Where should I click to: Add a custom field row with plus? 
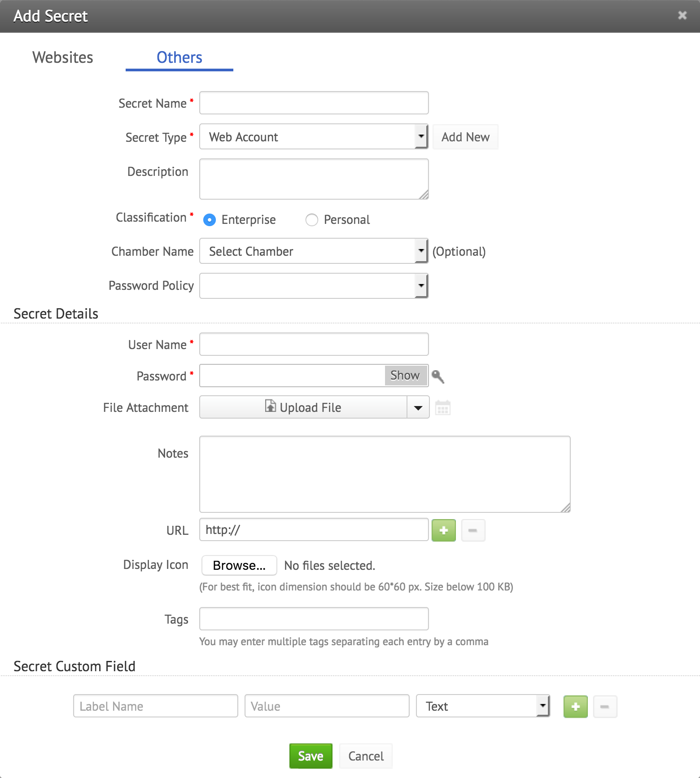pos(575,707)
